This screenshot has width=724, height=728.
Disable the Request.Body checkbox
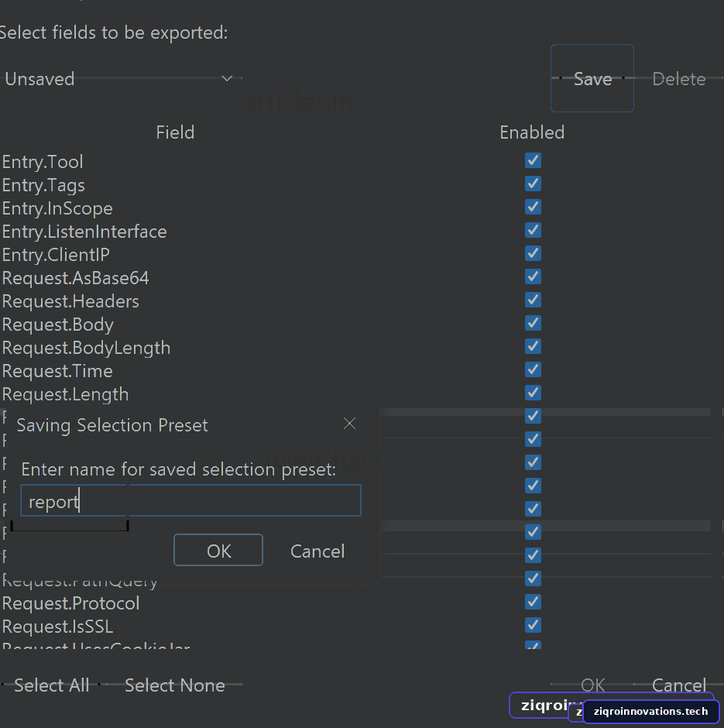[533, 323]
